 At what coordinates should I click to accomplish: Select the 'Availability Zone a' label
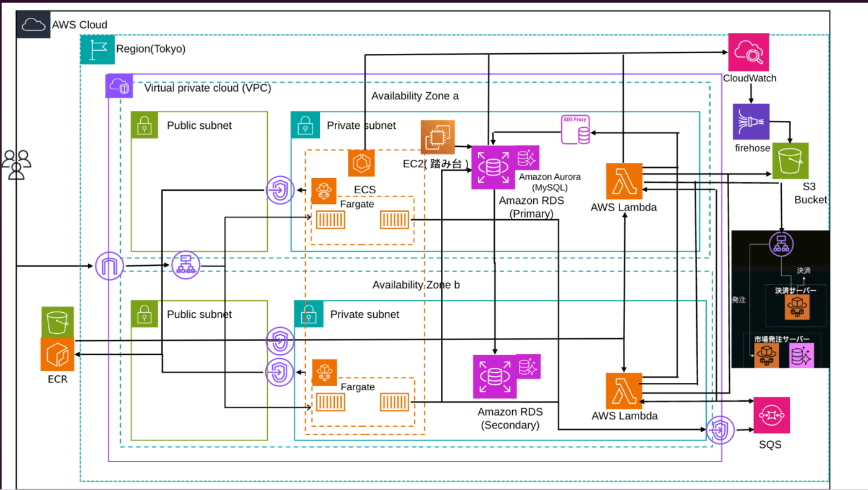tap(415, 95)
